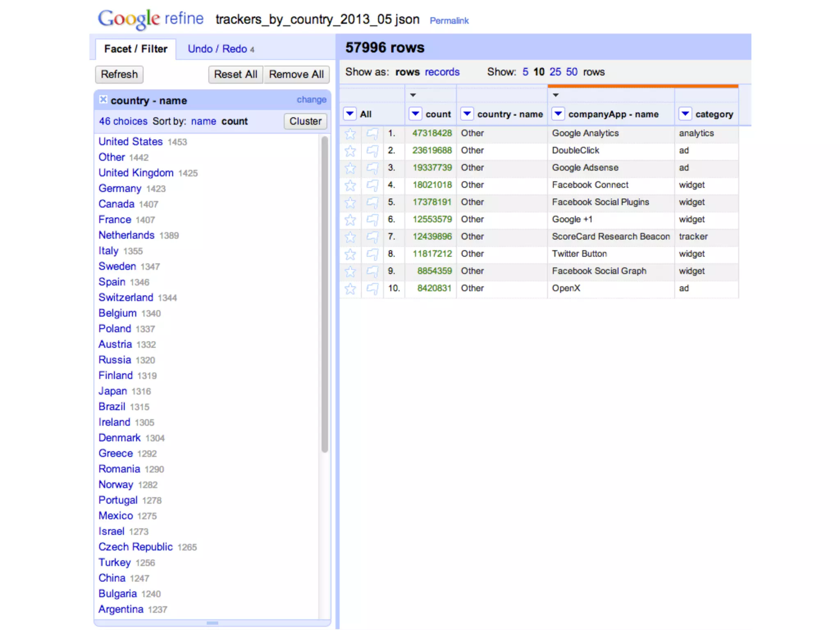Flag the Google +1 row
The width and height of the screenshot is (840, 630).
(372, 220)
